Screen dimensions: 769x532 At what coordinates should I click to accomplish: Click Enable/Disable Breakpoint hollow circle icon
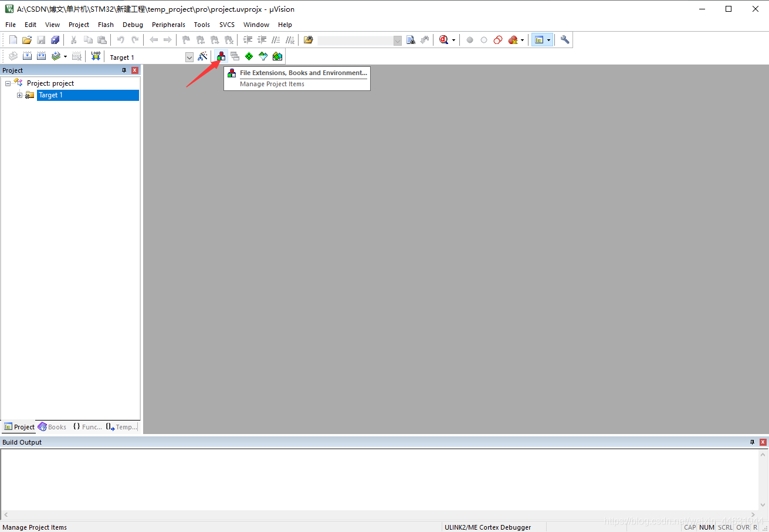click(484, 40)
